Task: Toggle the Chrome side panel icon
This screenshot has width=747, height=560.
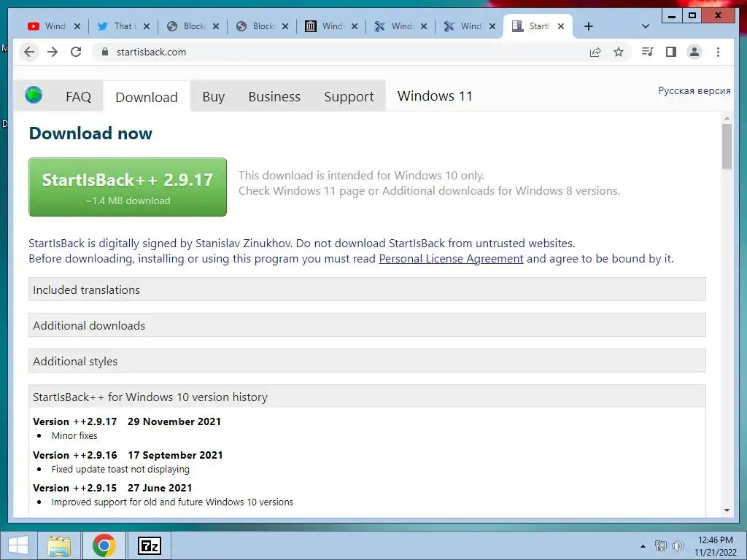Action: 671,52
